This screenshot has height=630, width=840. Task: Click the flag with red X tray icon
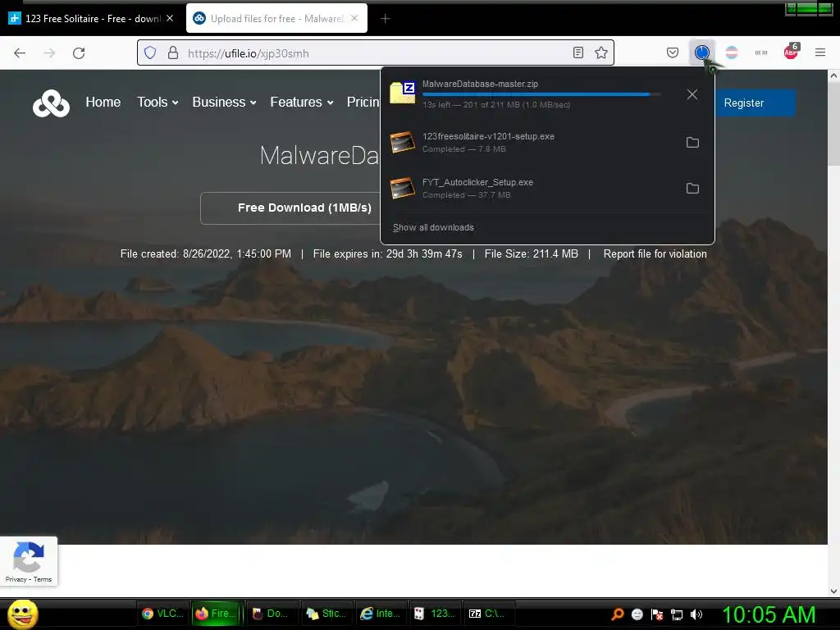point(657,614)
